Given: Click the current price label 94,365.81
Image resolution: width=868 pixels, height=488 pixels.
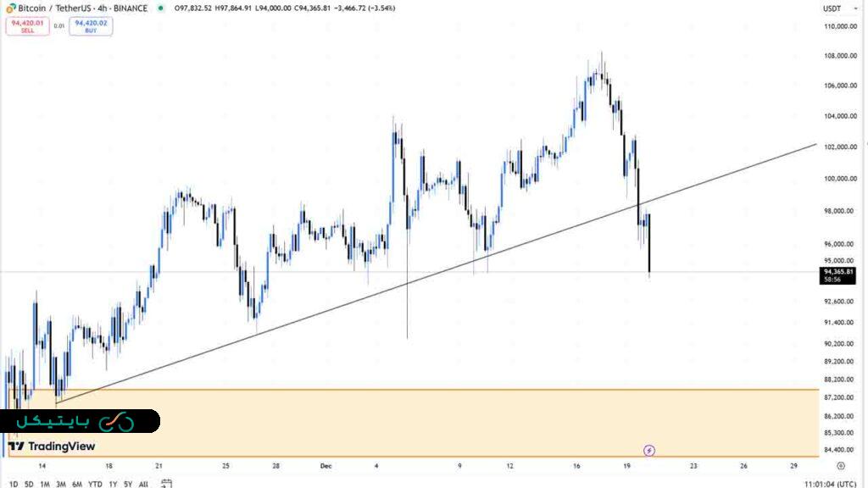Looking at the screenshot, I should coord(837,272).
